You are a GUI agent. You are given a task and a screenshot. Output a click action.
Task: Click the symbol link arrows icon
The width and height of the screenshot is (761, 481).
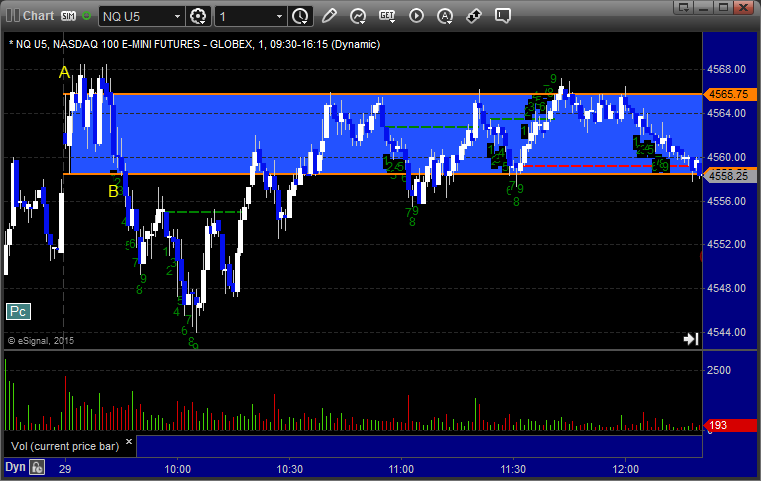click(474, 16)
